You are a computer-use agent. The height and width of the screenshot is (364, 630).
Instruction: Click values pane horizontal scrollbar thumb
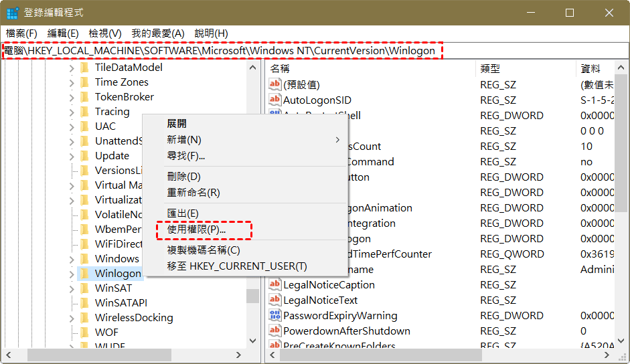[380, 355]
